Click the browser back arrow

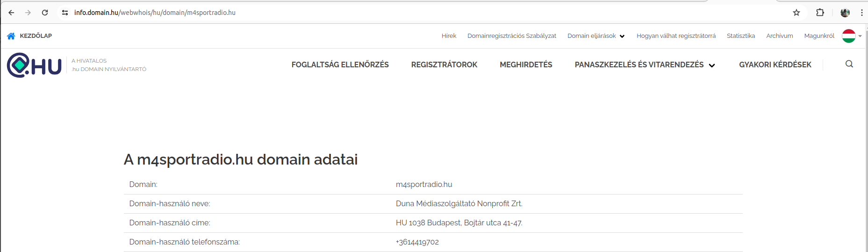[11, 13]
